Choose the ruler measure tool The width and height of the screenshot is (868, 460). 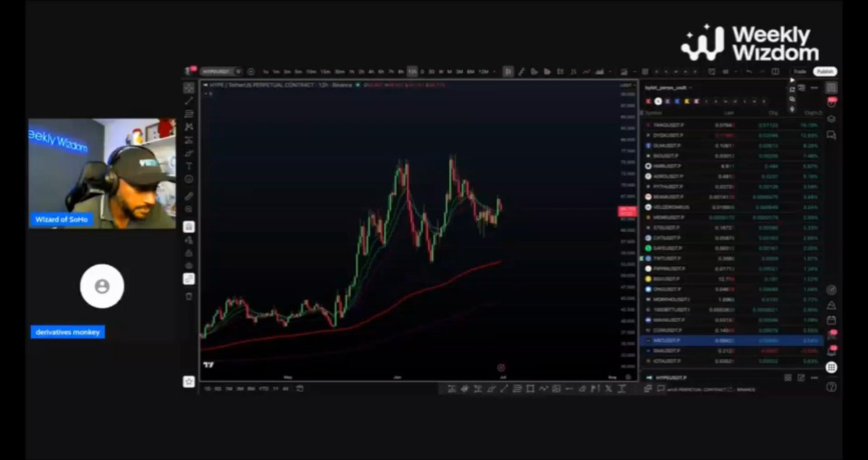click(x=189, y=196)
